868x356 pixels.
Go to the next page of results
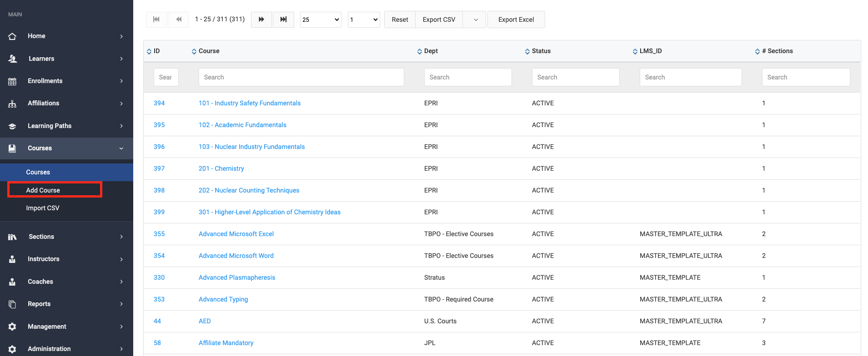tap(261, 20)
